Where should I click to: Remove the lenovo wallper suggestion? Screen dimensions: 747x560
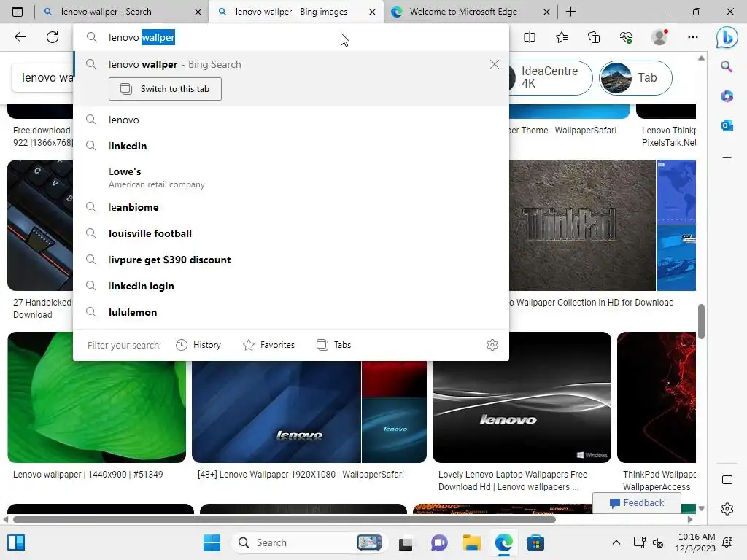pos(495,64)
